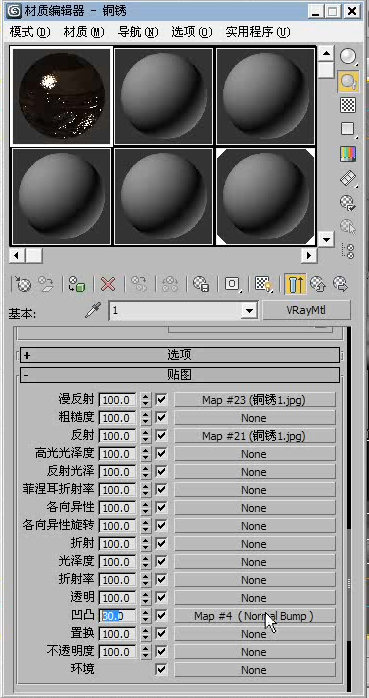Click the None button for 环境

(254, 670)
